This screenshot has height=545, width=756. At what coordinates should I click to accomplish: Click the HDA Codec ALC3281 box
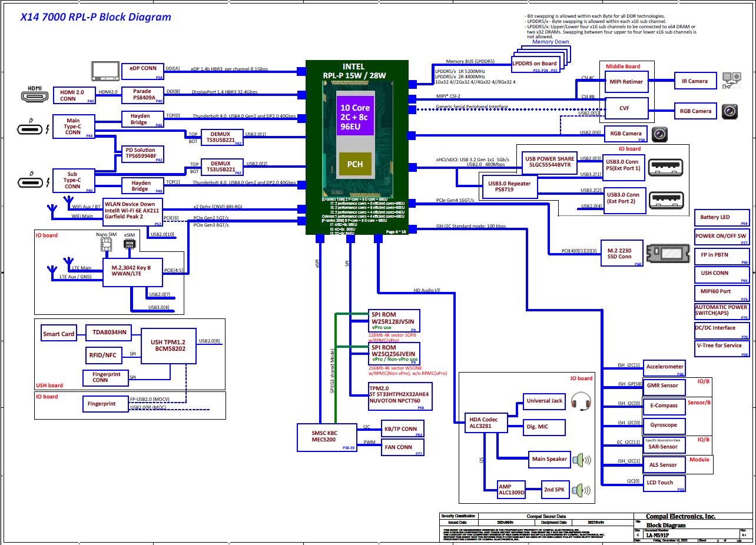483,423
